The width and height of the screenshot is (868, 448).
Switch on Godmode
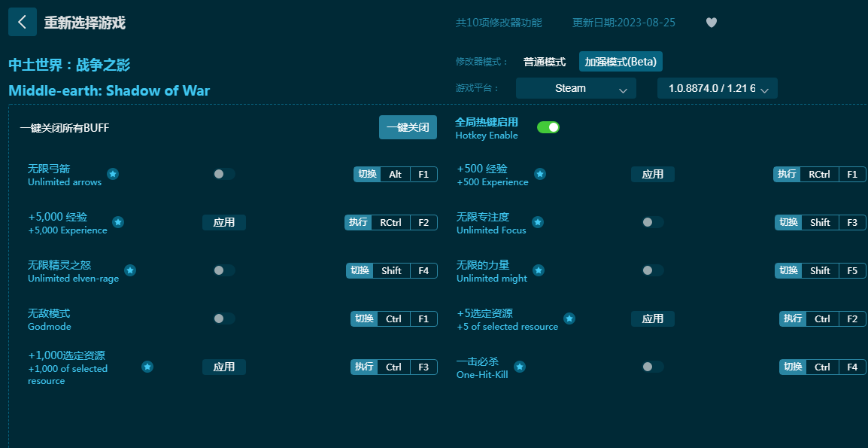[x=224, y=318]
